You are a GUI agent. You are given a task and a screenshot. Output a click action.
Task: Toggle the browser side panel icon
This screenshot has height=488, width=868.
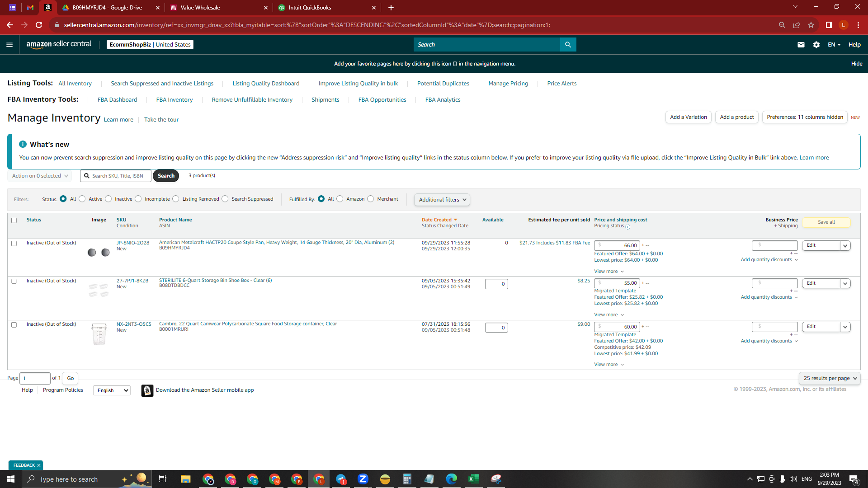[x=829, y=25]
